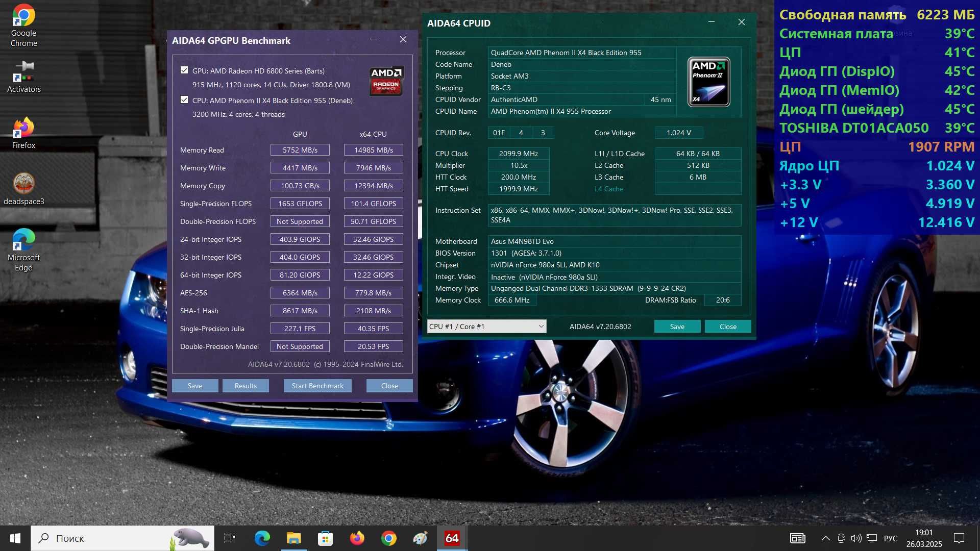This screenshot has height=551, width=980.
Task: Click the TOSHIBA DT01ACA050 sensor line
Action: click(877, 128)
